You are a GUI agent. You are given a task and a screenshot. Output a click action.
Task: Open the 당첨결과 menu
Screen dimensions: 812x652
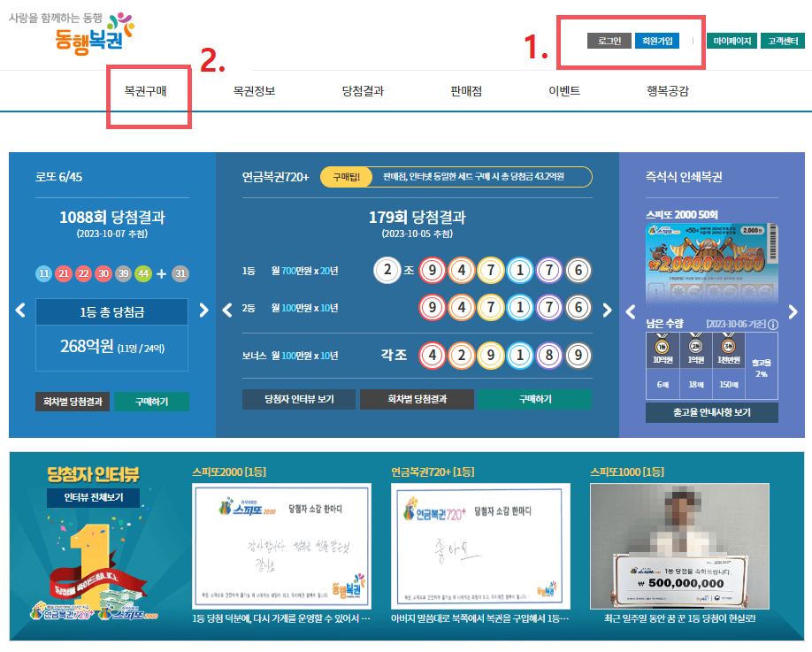coord(363,91)
